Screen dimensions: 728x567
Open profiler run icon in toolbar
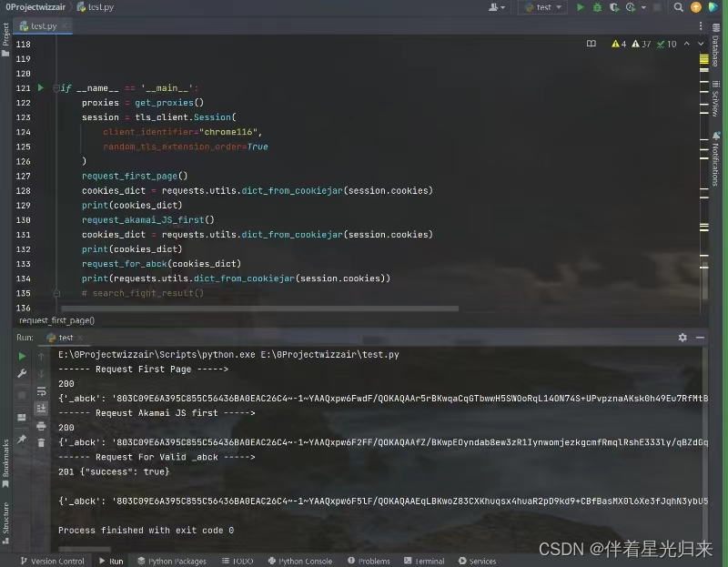[x=631, y=7]
